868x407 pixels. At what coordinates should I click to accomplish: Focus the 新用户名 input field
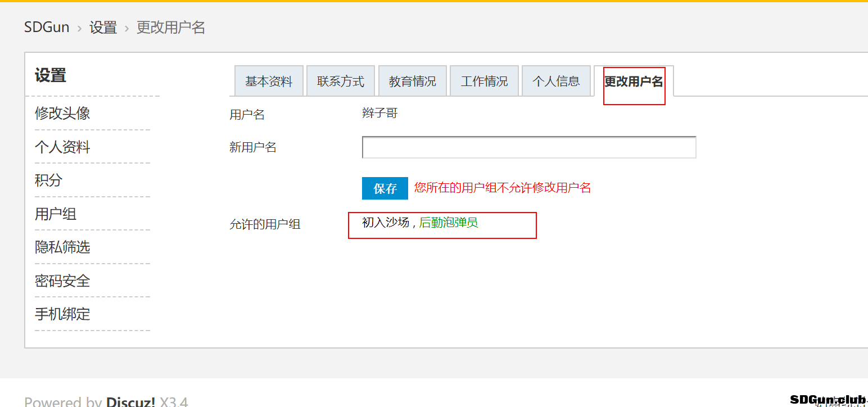(529, 147)
